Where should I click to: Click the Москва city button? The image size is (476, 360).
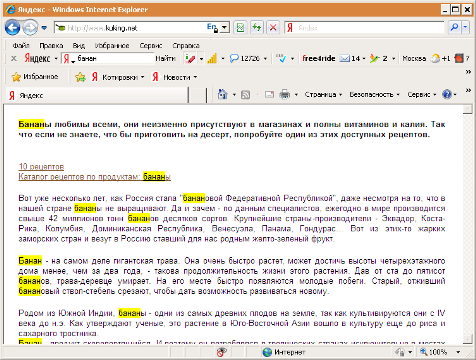pos(414,59)
